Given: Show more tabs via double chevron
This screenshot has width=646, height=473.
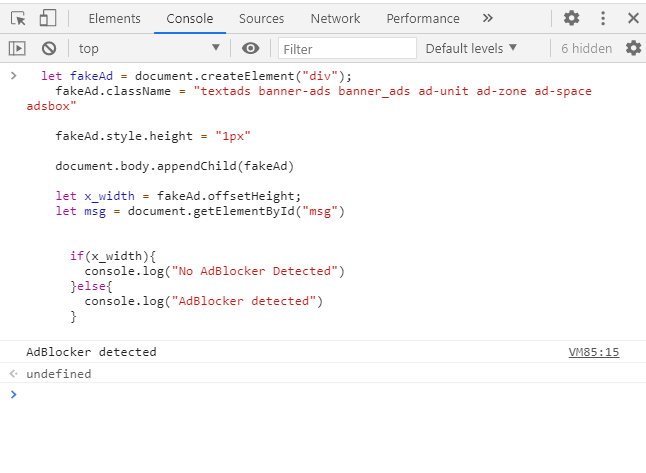Looking at the screenshot, I should click(488, 18).
